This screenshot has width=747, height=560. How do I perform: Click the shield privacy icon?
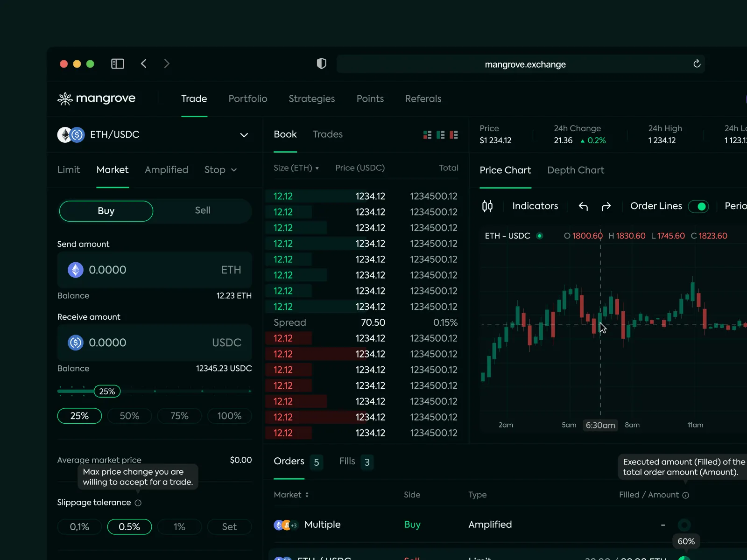322,63
